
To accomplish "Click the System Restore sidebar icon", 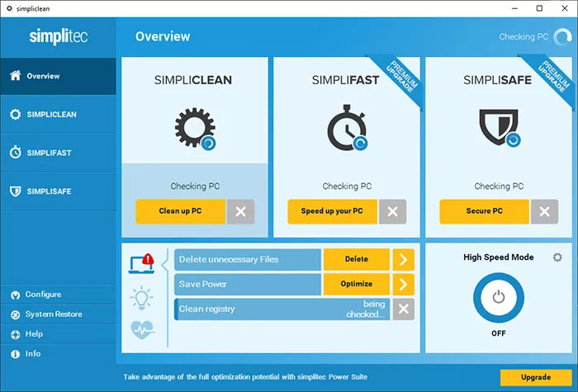I will click(x=15, y=315).
